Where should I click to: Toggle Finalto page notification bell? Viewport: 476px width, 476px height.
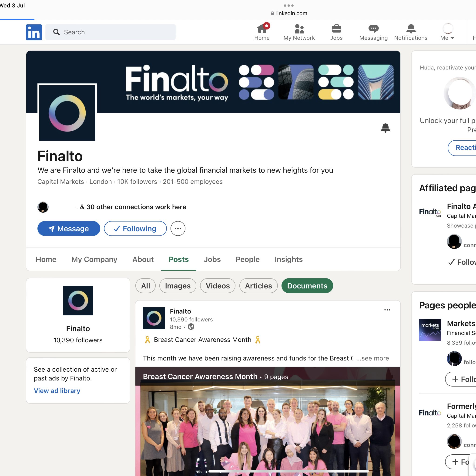tap(385, 128)
